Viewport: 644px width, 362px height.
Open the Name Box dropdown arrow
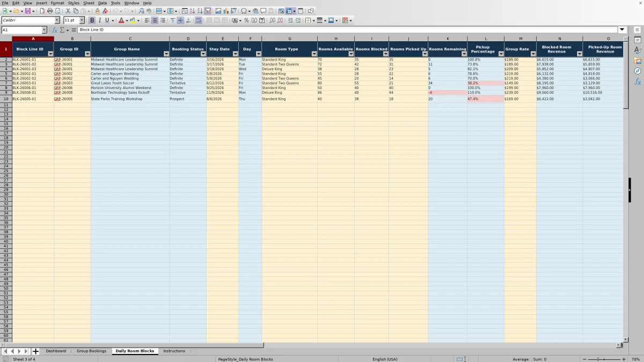(x=43, y=30)
